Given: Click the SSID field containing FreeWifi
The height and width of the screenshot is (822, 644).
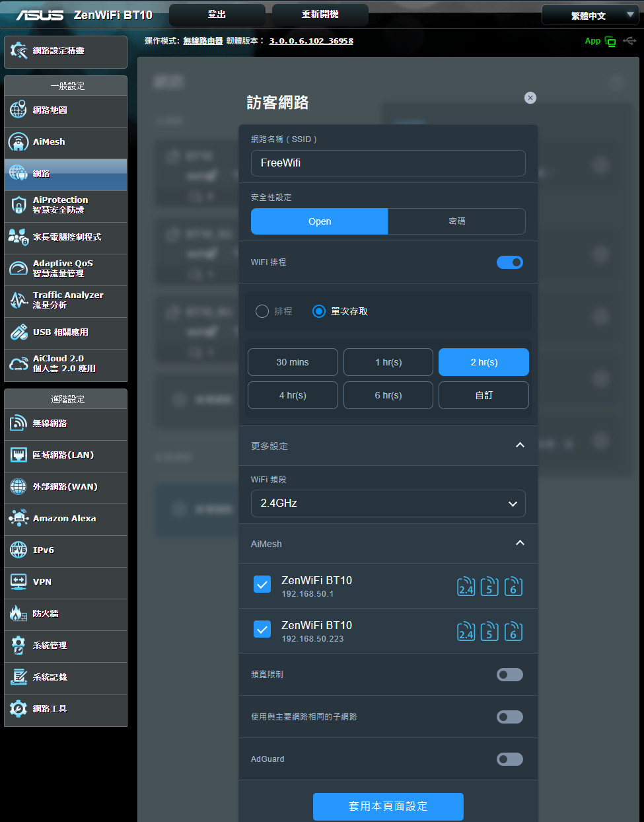Looking at the screenshot, I should point(388,163).
